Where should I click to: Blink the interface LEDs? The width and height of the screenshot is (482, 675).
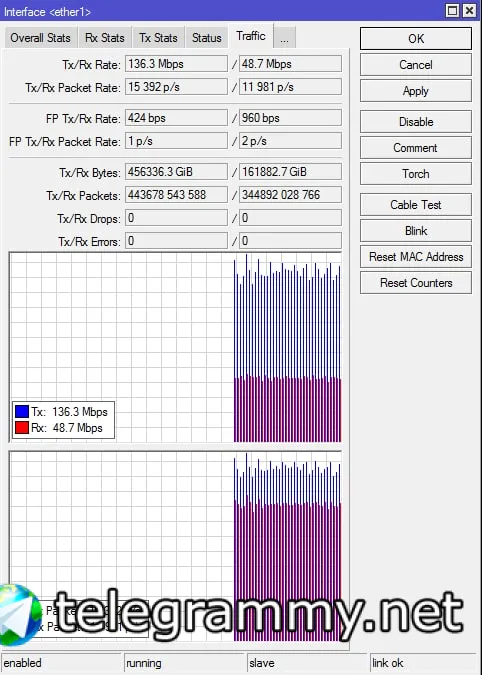(x=416, y=231)
